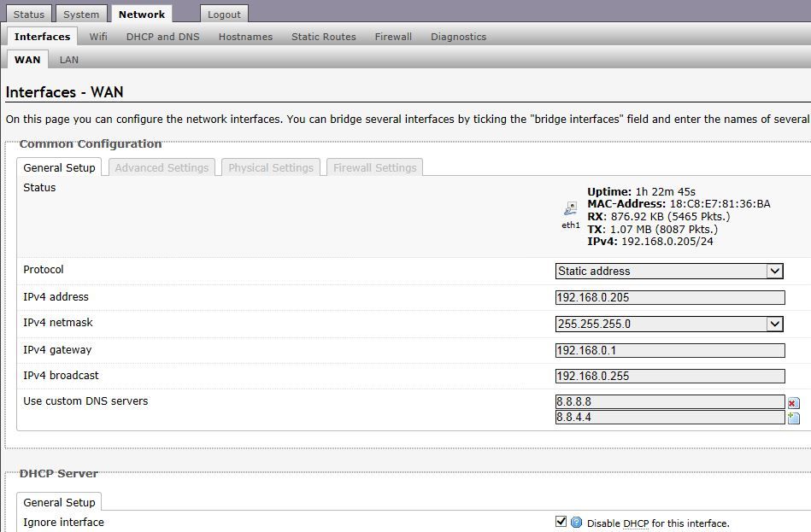Viewport: 811px width, 532px height.
Task: Expand the IPv4 netmask dropdown
Action: (669, 324)
